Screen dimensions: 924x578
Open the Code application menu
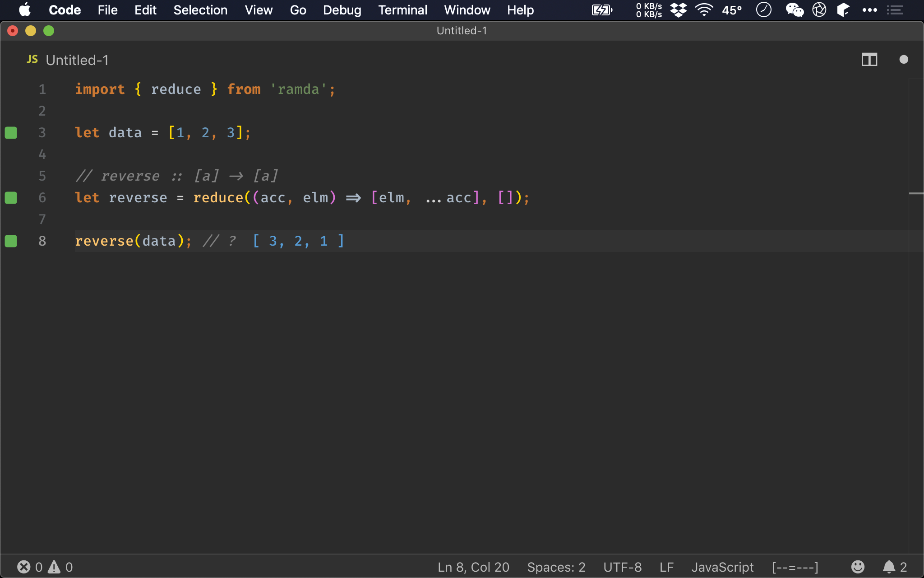[x=65, y=10]
